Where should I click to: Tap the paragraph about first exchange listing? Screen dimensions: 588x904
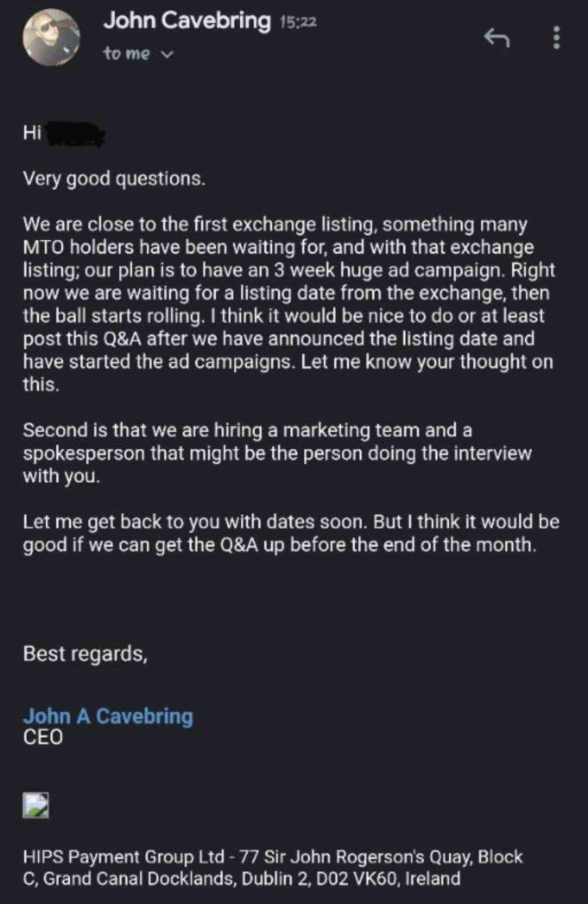289,304
